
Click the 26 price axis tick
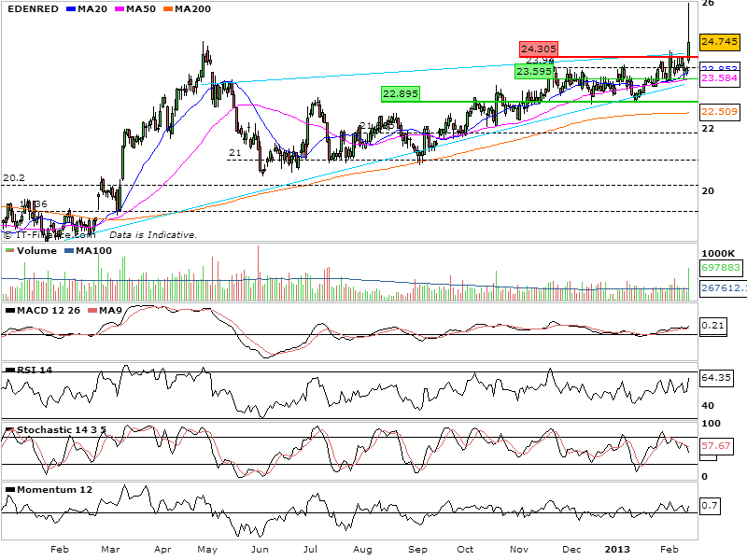(x=708, y=4)
